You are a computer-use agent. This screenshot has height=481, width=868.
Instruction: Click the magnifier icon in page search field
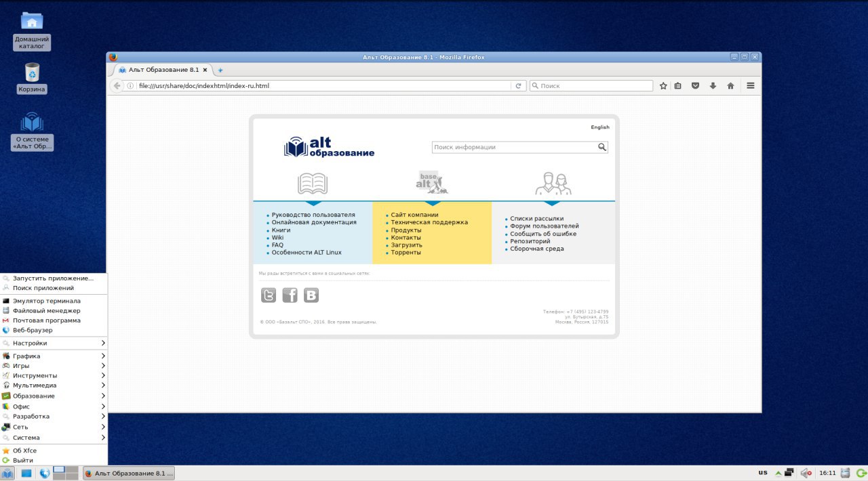[601, 147]
